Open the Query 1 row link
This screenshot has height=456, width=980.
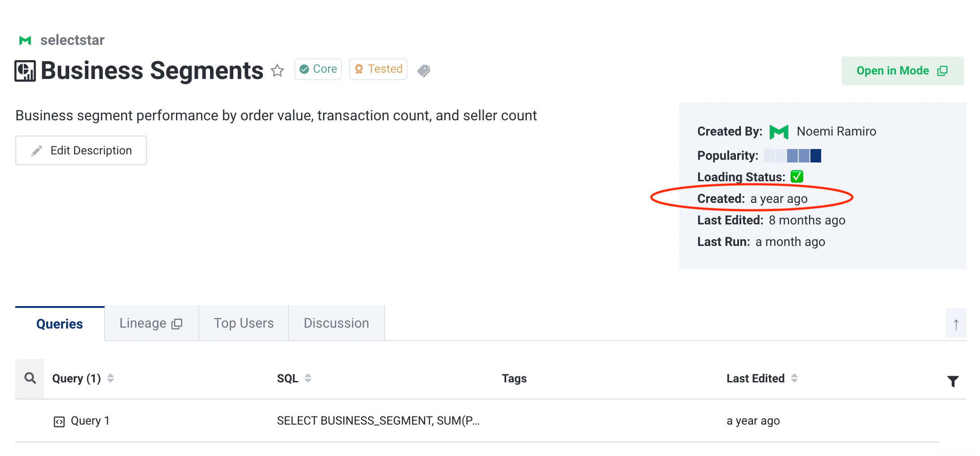point(90,421)
